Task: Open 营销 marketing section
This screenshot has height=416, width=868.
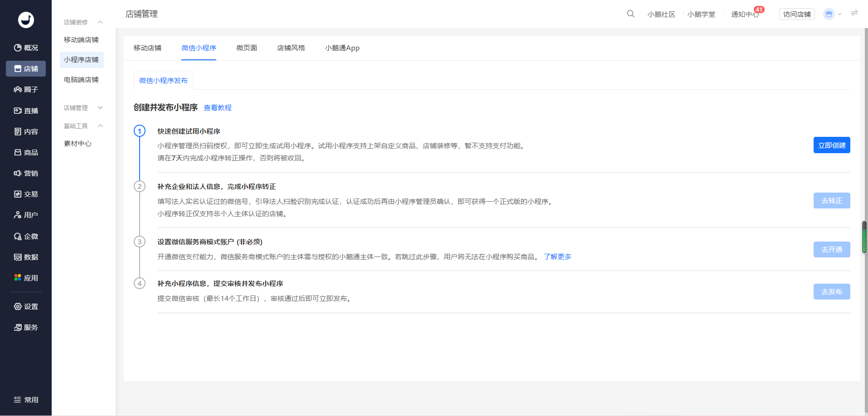Action: [x=26, y=173]
